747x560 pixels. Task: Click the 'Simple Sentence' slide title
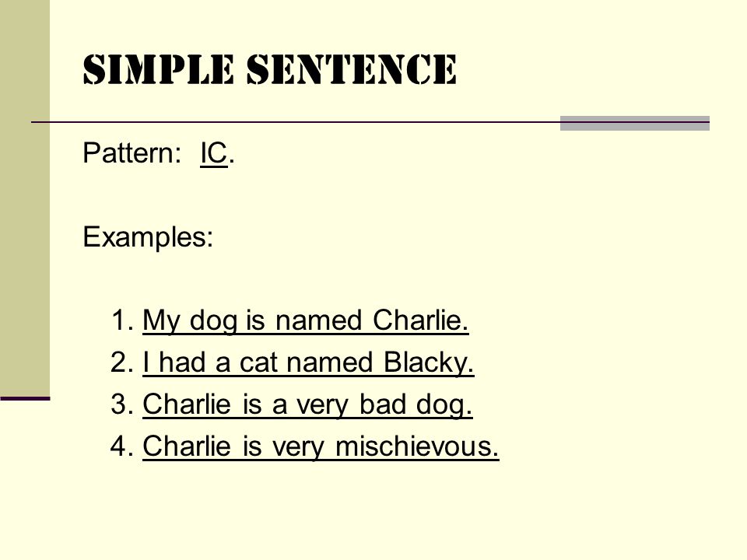tap(270, 69)
